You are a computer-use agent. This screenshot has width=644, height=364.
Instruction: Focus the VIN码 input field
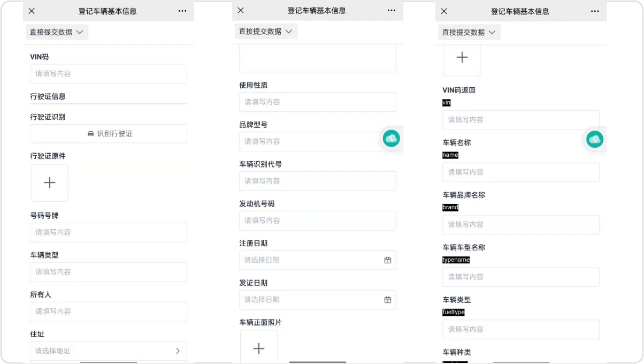[109, 74]
